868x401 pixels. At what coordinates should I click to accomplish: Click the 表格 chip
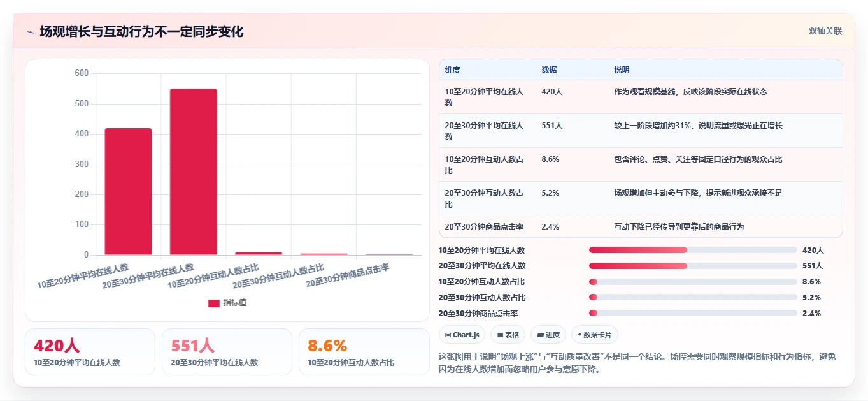[508, 335]
